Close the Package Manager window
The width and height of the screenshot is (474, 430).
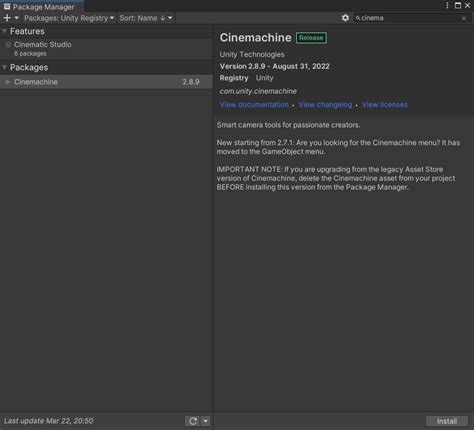(467, 6)
